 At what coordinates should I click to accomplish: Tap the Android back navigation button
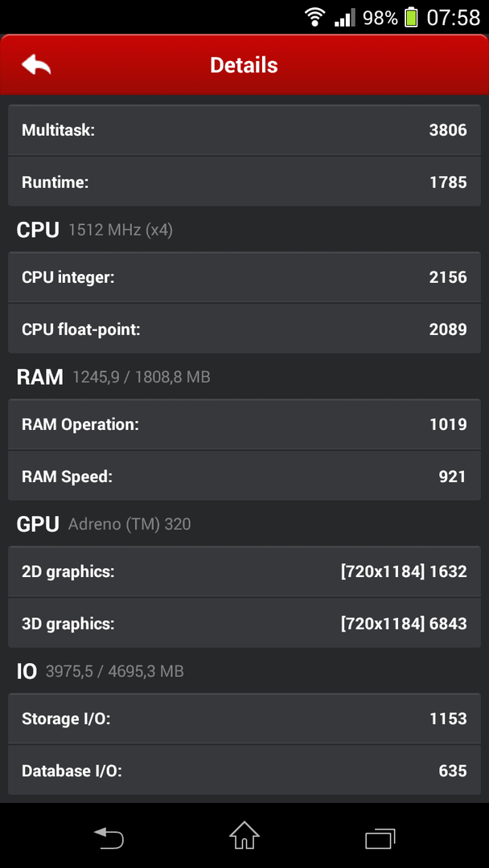[x=109, y=837]
